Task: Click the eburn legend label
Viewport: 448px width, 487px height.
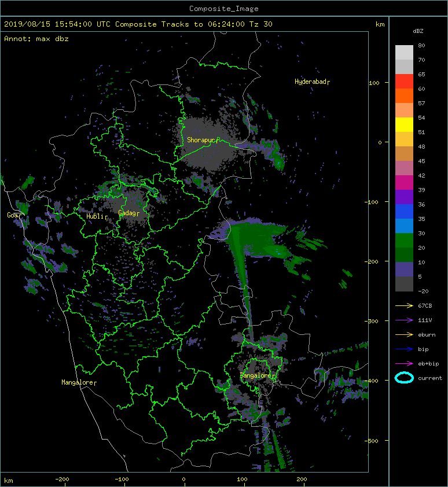Action: tap(427, 335)
